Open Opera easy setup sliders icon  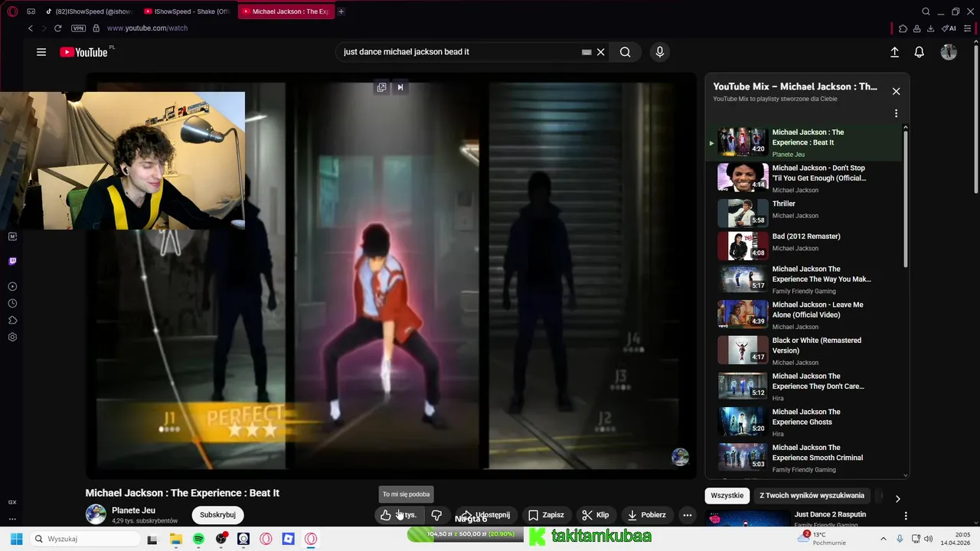pyautogui.click(x=969, y=28)
